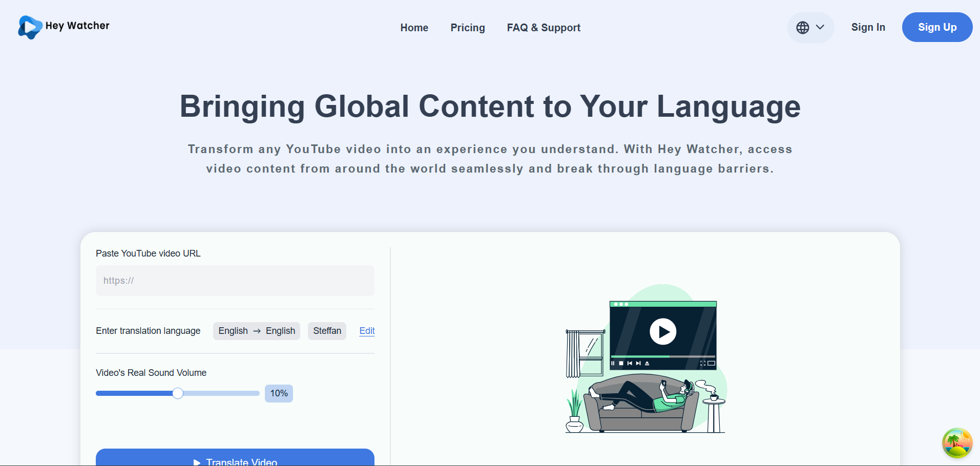Select the Steffan voice option
The height and width of the screenshot is (466, 980).
click(327, 331)
